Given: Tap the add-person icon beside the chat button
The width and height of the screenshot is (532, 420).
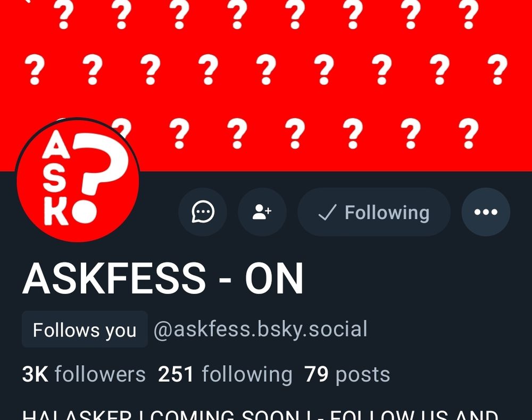Looking at the screenshot, I should [x=262, y=212].
